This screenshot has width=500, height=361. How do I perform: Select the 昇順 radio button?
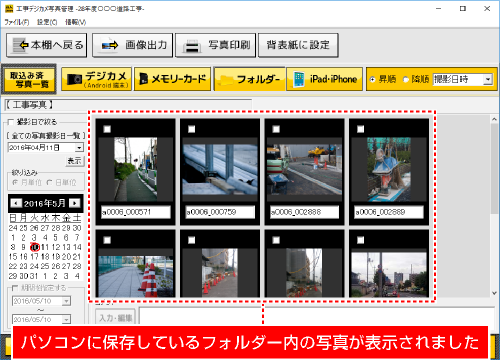tap(372, 80)
